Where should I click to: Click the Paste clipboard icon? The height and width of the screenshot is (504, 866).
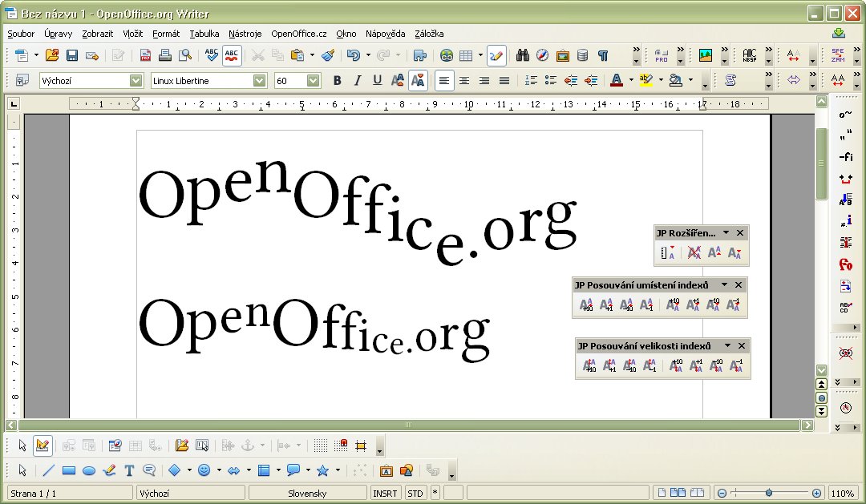click(x=297, y=55)
